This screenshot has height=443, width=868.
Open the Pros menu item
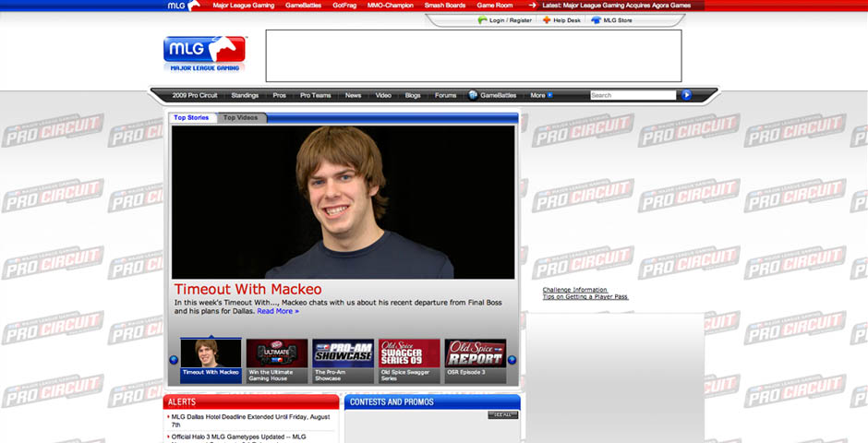[280, 95]
